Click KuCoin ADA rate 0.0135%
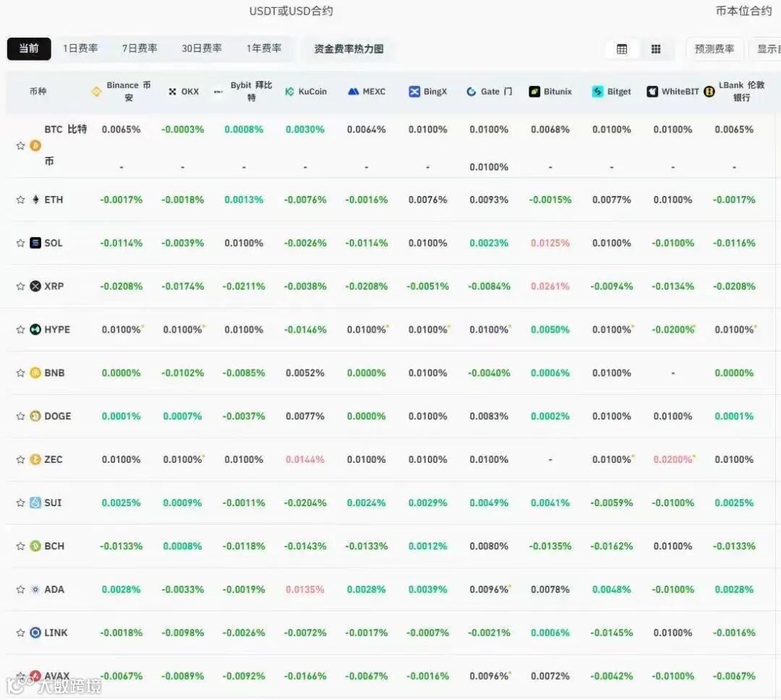This screenshot has height=700, width=781. pyautogui.click(x=305, y=590)
